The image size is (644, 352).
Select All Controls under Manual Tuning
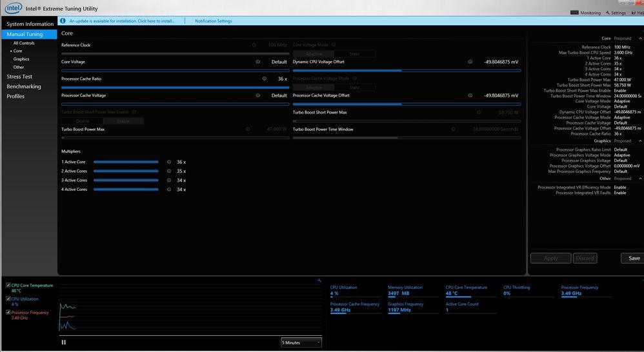click(24, 43)
